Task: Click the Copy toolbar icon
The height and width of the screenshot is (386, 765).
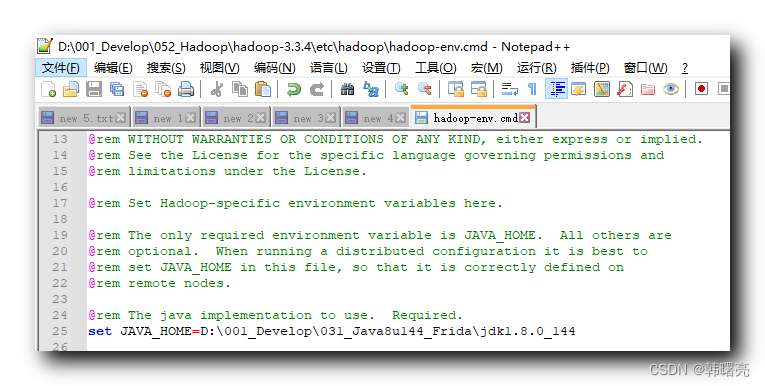Action: (240, 89)
